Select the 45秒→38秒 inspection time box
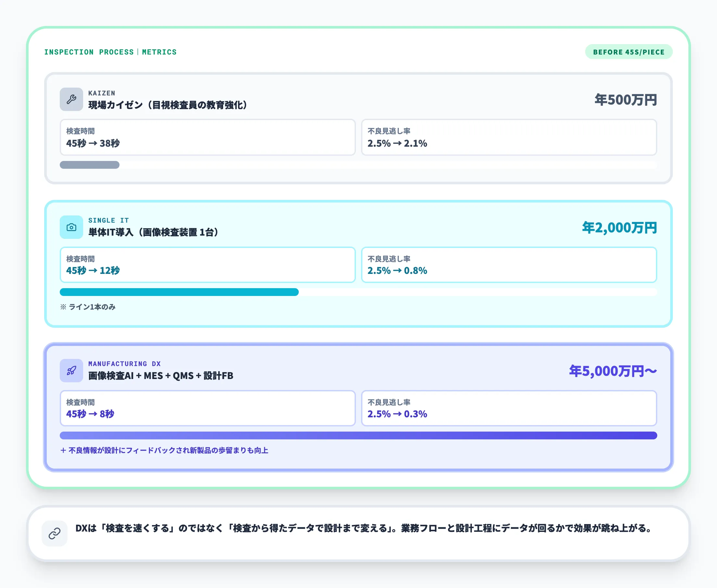The image size is (717, 588). click(x=208, y=137)
